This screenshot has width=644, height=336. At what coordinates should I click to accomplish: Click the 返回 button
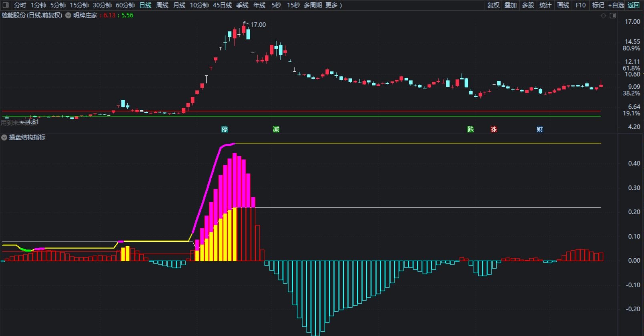pyautogui.click(x=634, y=5)
